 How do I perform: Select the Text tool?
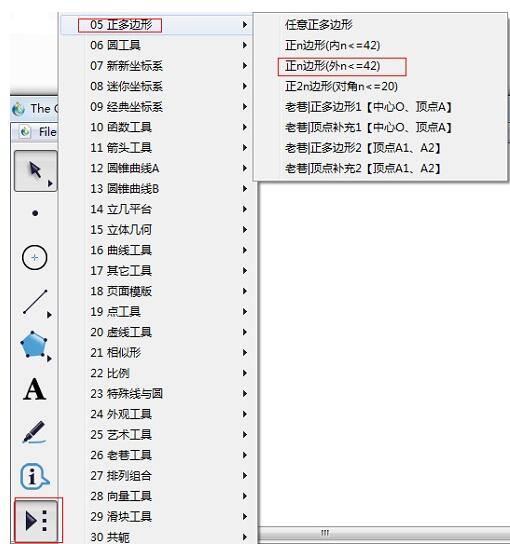(35, 389)
